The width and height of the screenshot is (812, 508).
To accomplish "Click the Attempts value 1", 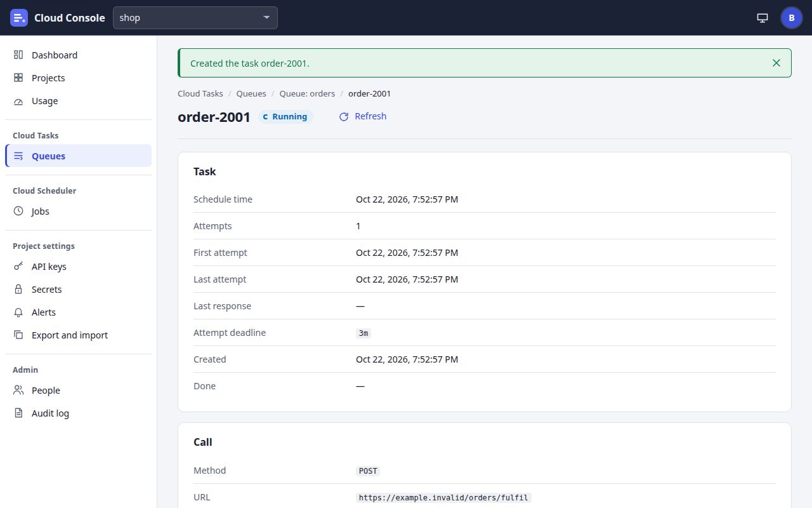I will [358, 226].
